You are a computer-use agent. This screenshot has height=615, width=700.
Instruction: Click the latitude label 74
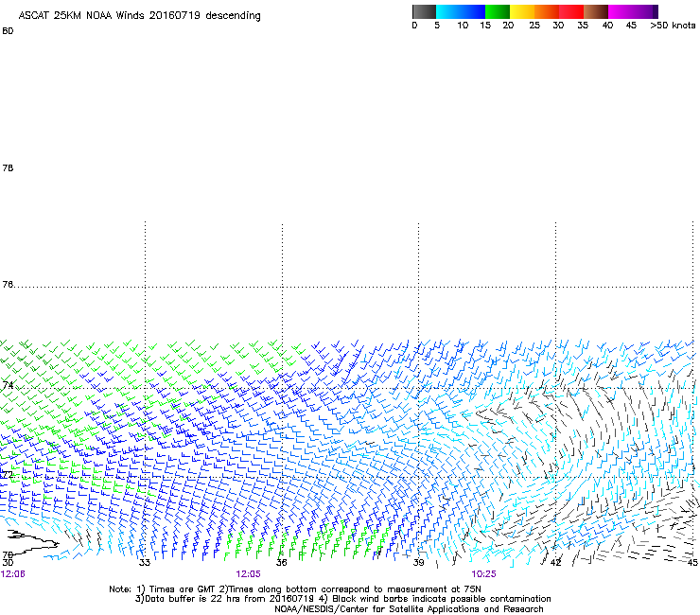[8, 385]
